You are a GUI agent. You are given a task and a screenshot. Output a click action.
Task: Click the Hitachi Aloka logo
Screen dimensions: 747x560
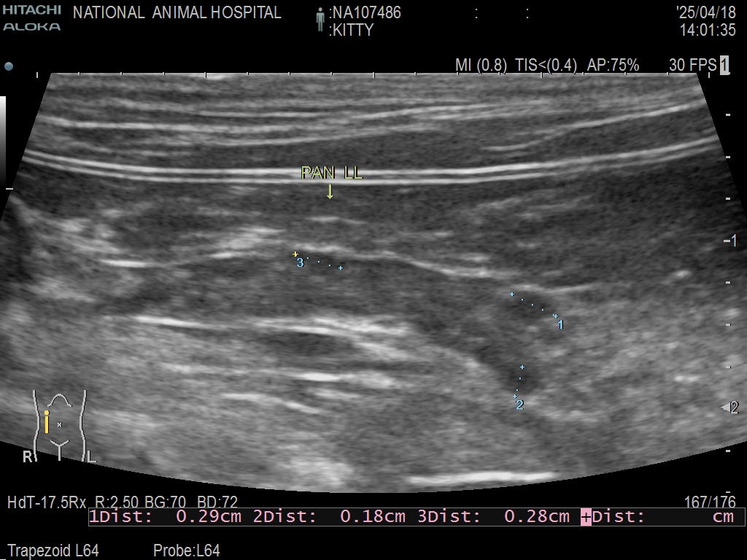[31, 19]
